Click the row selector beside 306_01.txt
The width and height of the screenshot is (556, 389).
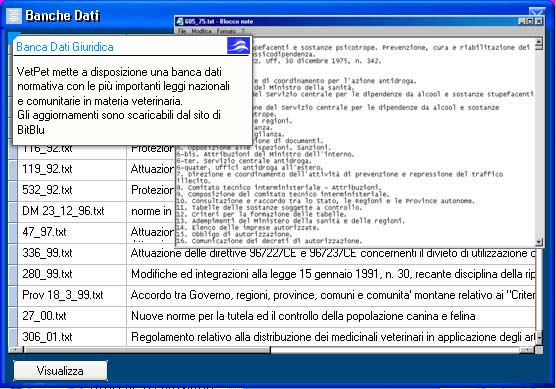click(13, 337)
